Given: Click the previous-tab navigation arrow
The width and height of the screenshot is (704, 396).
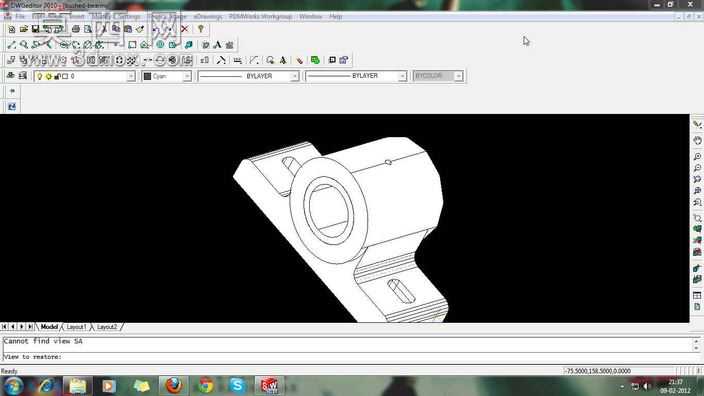Looking at the screenshot, I should pyautogui.click(x=13, y=327).
